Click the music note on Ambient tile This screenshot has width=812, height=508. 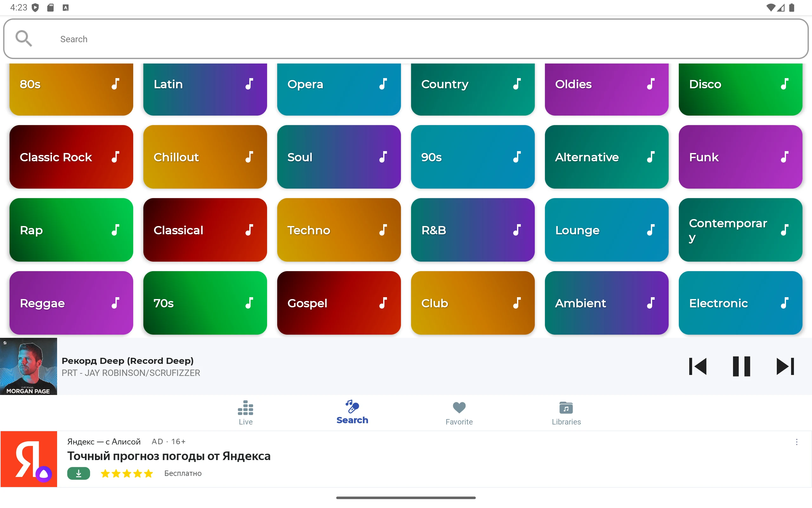pos(651,303)
